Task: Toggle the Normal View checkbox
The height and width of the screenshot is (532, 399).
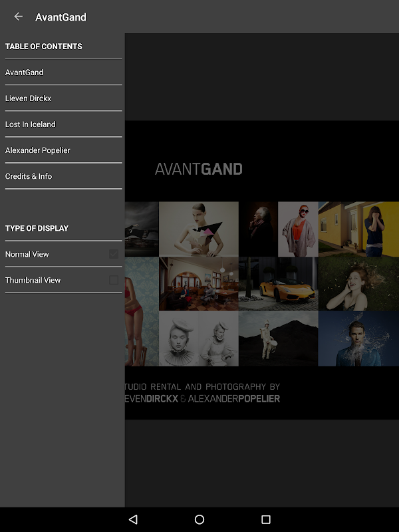Action: point(114,254)
